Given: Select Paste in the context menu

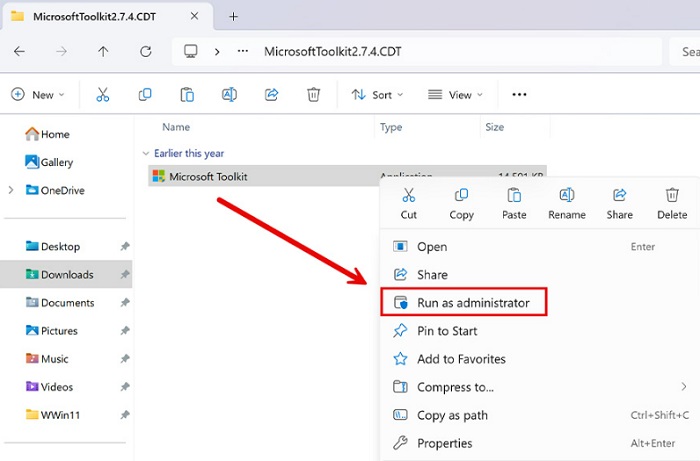Looking at the screenshot, I should 514,204.
